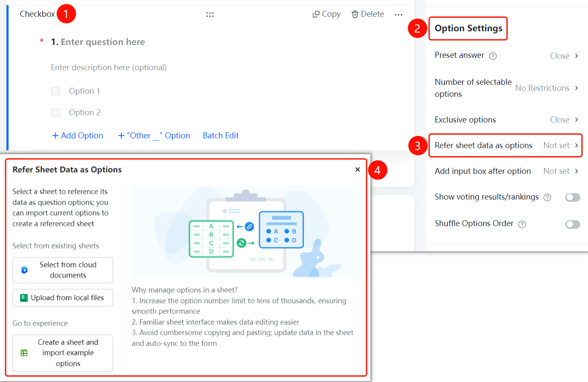The width and height of the screenshot is (588, 382).
Task: Tick the Option 1 checkbox
Action: [56, 91]
